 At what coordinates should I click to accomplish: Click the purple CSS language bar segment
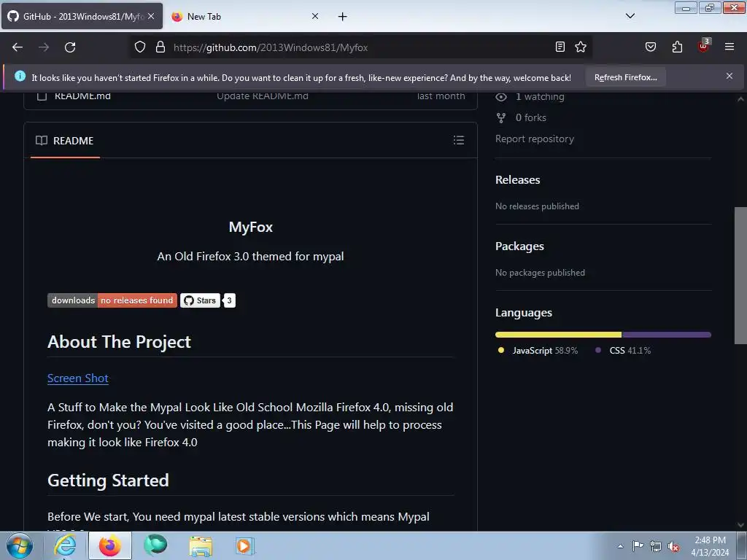tap(667, 335)
